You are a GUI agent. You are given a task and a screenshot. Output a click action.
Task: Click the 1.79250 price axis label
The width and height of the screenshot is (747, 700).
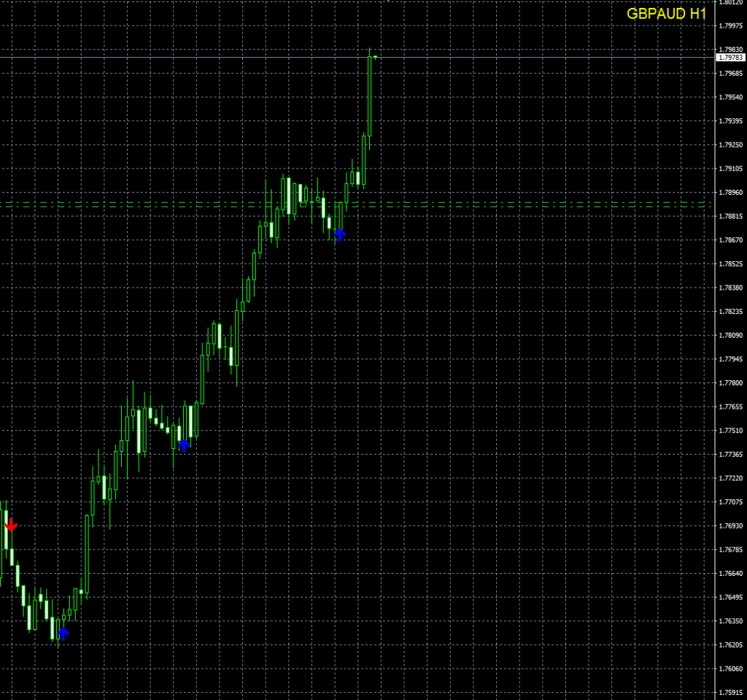click(730, 145)
